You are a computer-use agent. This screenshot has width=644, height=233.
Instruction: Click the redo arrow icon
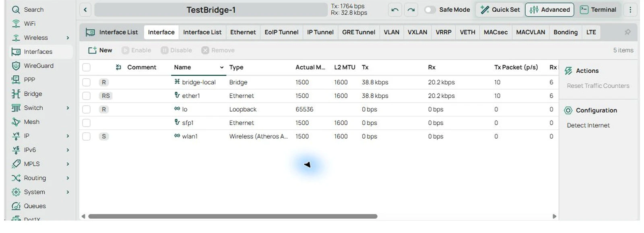point(411,10)
